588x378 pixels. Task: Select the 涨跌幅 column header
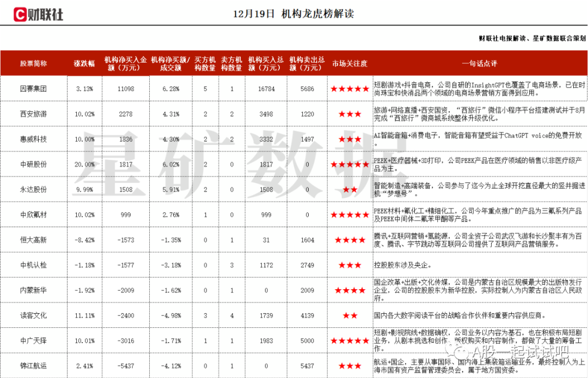click(x=84, y=63)
